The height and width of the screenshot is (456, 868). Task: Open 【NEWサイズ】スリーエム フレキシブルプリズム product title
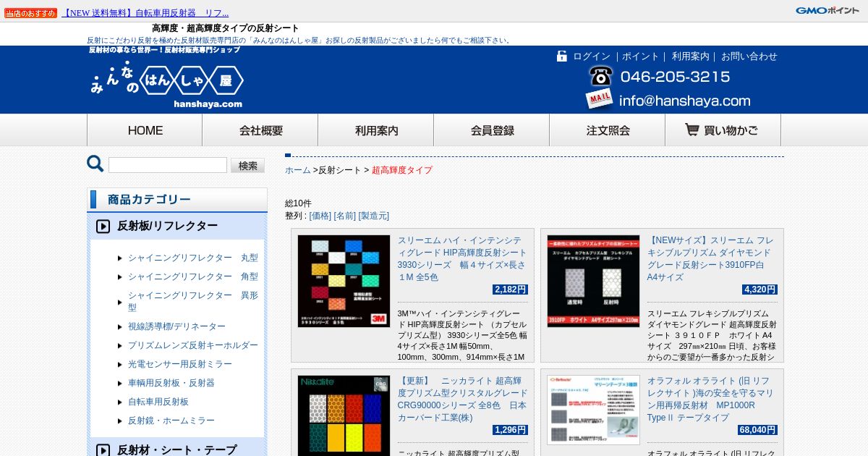coord(712,258)
